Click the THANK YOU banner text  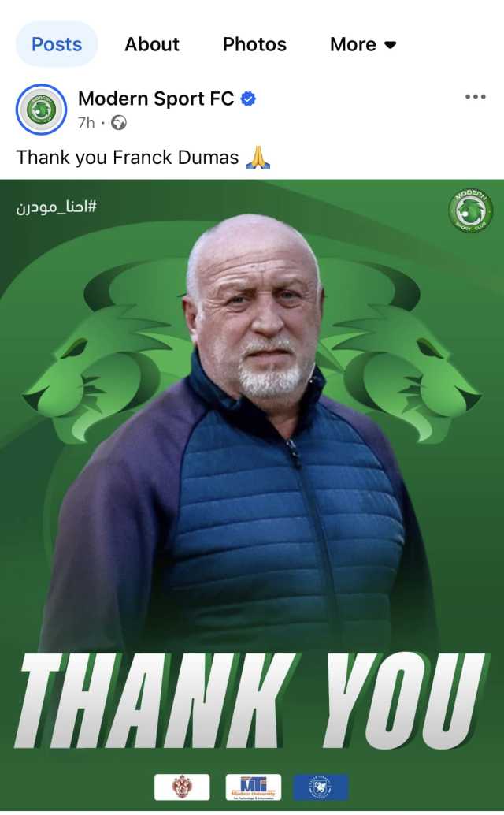pyautogui.click(x=252, y=699)
